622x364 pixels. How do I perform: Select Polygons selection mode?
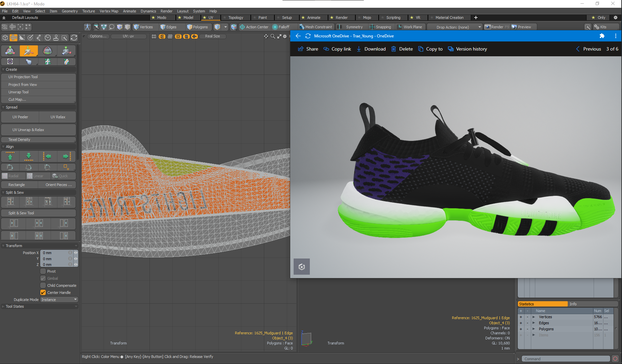click(198, 27)
